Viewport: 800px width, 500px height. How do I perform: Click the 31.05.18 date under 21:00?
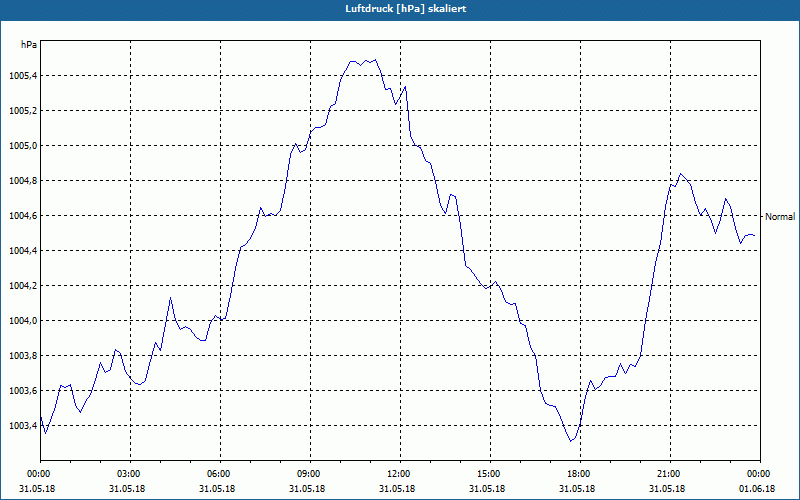[667, 489]
